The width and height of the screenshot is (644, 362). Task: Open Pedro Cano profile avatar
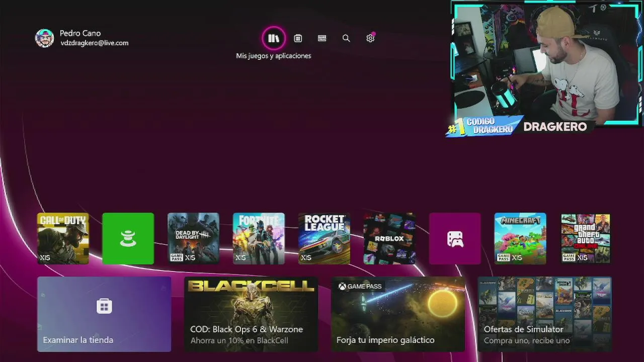tap(44, 38)
